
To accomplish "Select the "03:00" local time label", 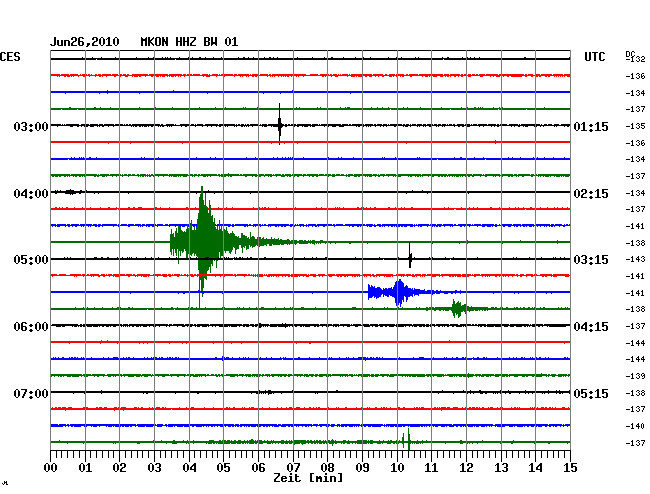I will tap(31, 126).
